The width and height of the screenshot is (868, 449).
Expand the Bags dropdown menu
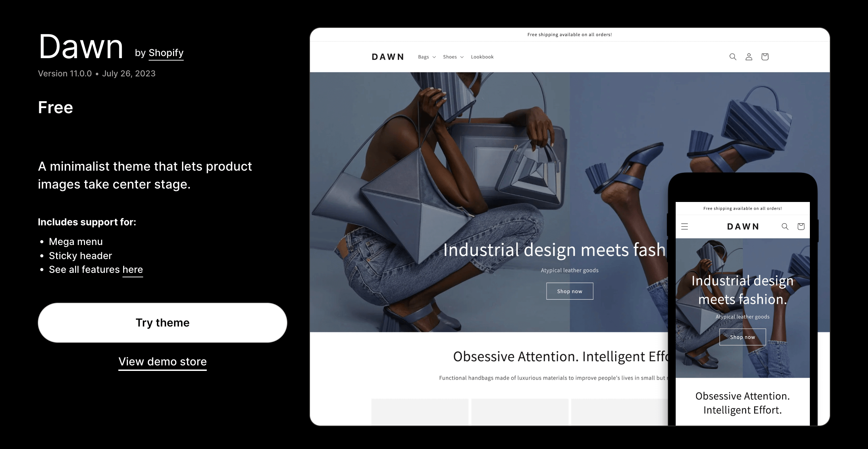pos(427,57)
